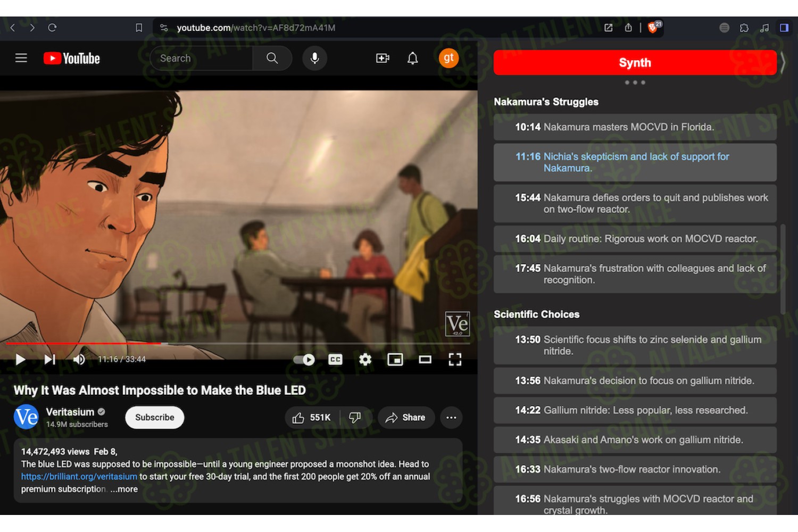This screenshot has width=798, height=532.
Task: Open the Veritasium channel name link
Action: pos(70,412)
